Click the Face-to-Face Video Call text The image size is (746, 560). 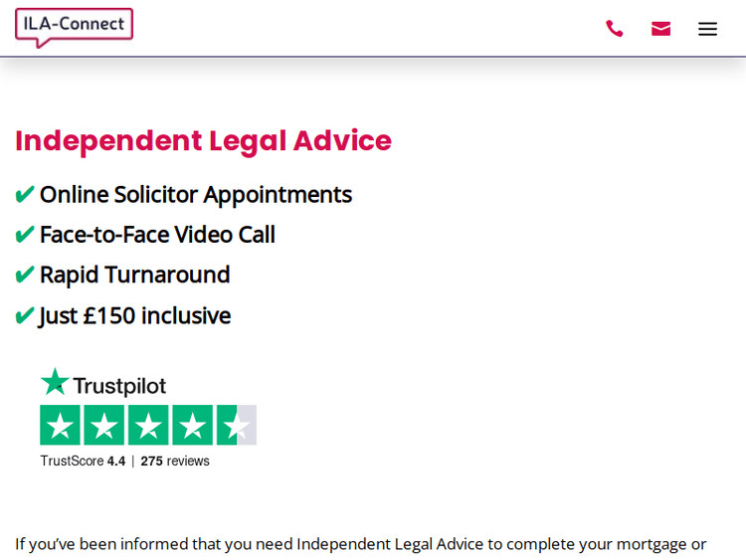[157, 234]
